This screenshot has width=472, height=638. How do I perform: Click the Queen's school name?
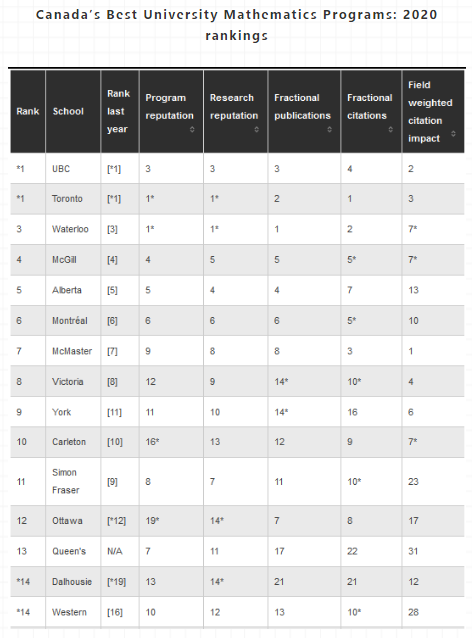tap(69, 551)
